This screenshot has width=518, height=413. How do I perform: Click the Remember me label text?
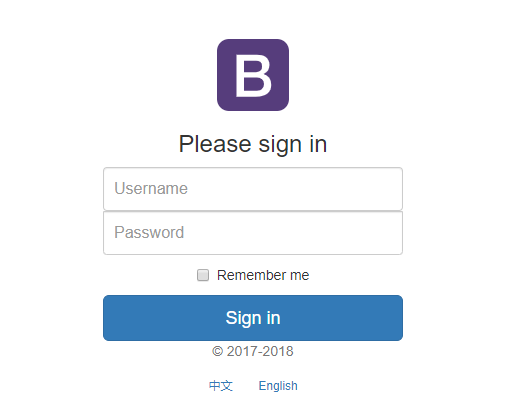[263, 275]
